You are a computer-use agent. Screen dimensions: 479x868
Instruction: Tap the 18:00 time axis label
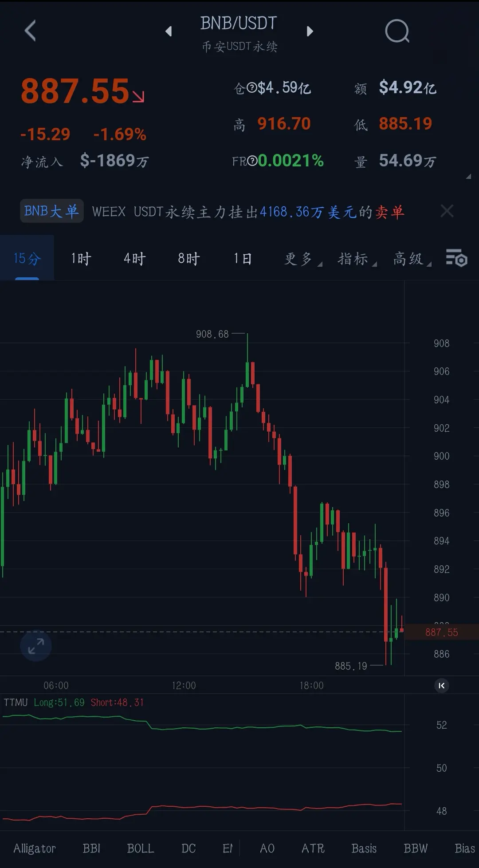(x=311, y=686)
